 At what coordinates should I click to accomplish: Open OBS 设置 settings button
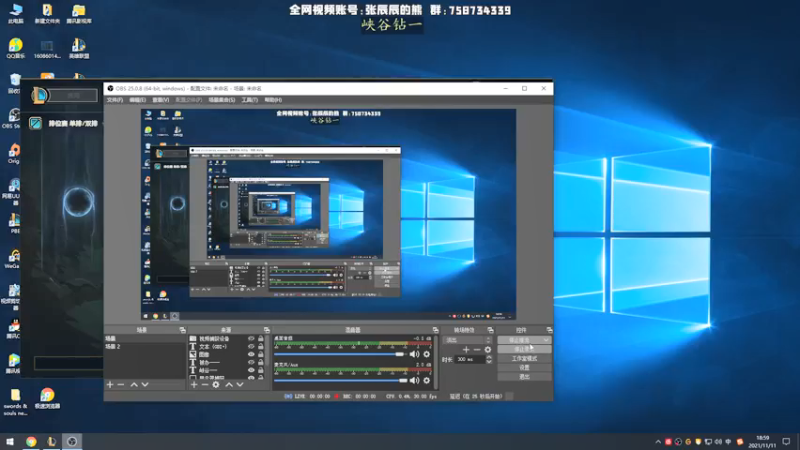click(524, 367)
